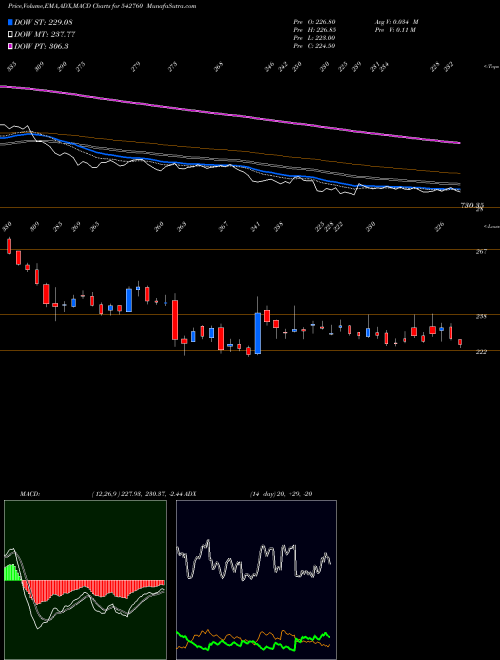Click the large blue bullish candle near 241

258,333
